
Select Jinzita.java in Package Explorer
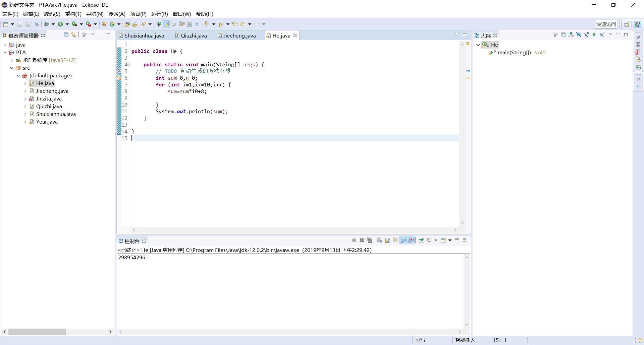tap(49, 99)
